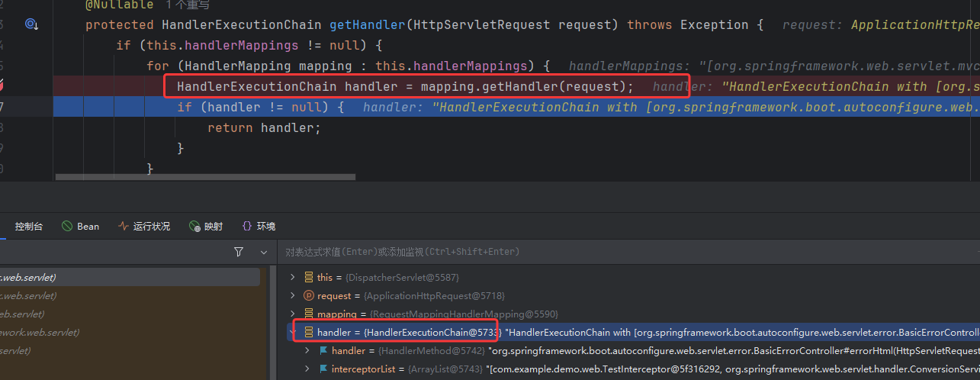The image size is (980, 380).
Task: Select the first highlighted stack frame row
Action: 130,277
